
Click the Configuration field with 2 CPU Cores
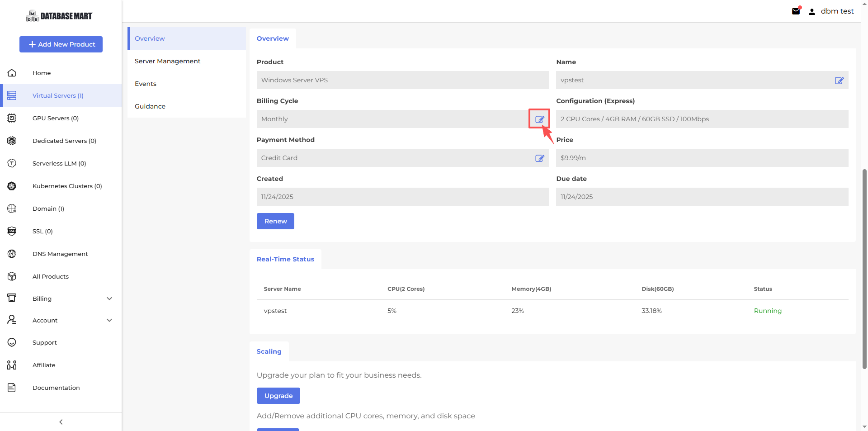702,119
